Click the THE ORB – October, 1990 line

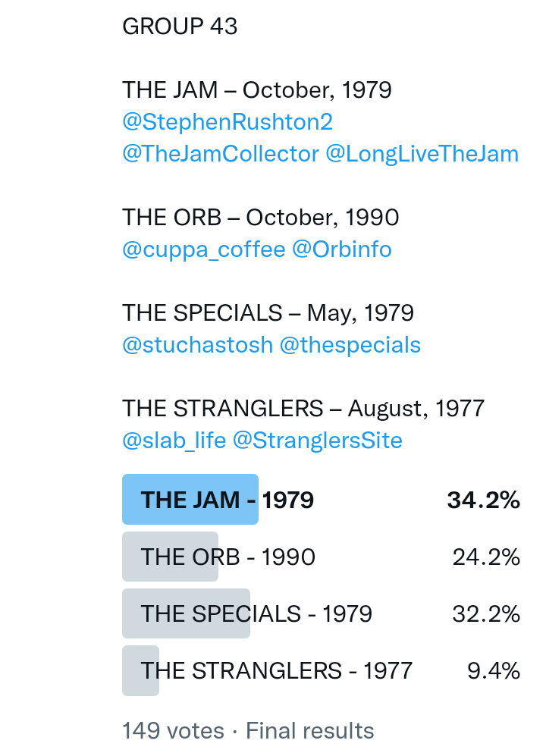click(261, 218)
